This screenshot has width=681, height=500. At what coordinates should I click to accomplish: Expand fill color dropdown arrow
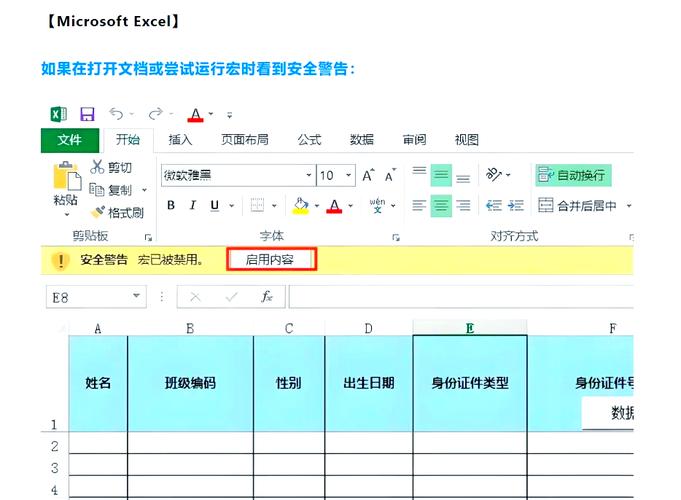pyautogui.click(x=317, y=205)
